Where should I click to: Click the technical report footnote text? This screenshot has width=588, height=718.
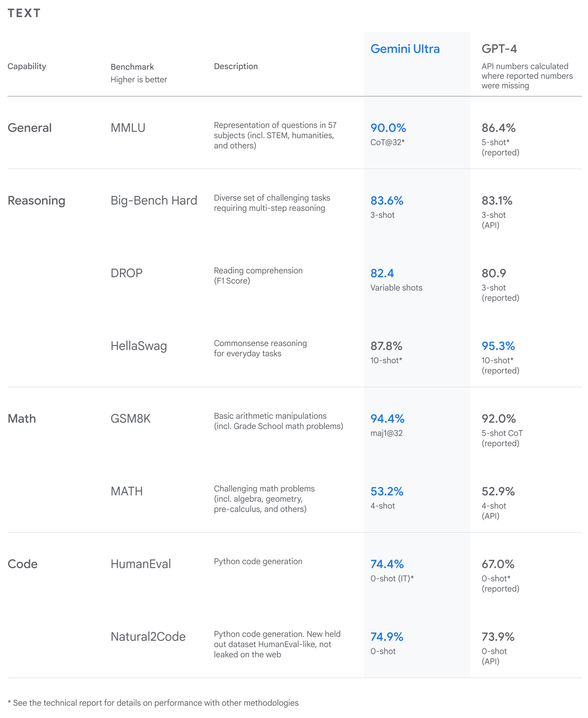point(153,703)
